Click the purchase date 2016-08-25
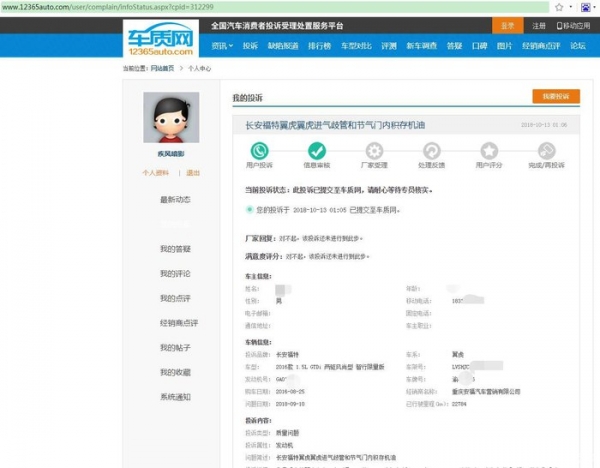 point(290,391)
